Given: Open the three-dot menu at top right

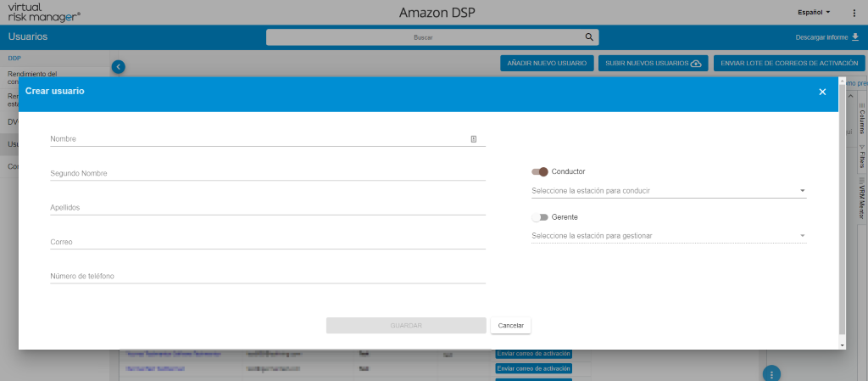Looking at the screenshot, I should pos(854,13).
